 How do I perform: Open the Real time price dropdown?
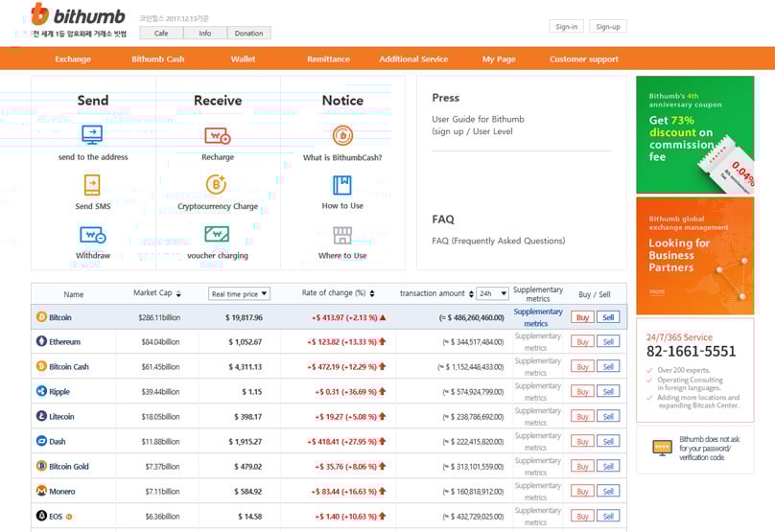(239, 294)
